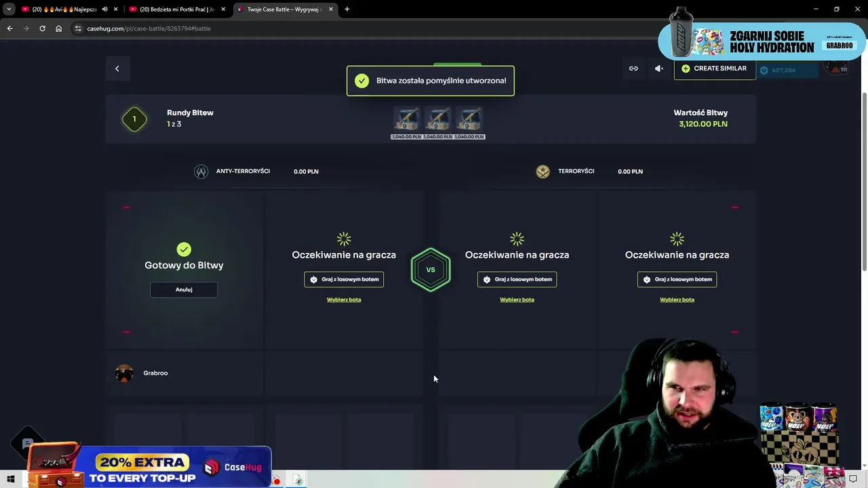
Task: Click the browser back arrow
Action: pos(9,28)
